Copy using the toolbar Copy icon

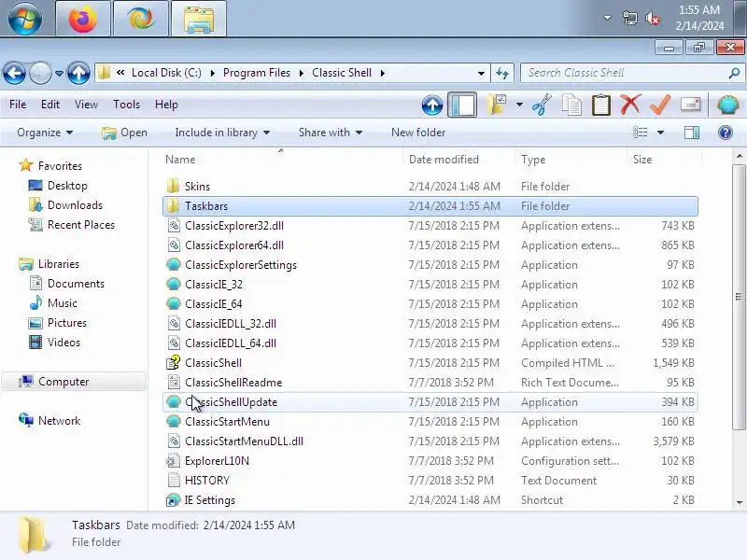click(571, 105)
